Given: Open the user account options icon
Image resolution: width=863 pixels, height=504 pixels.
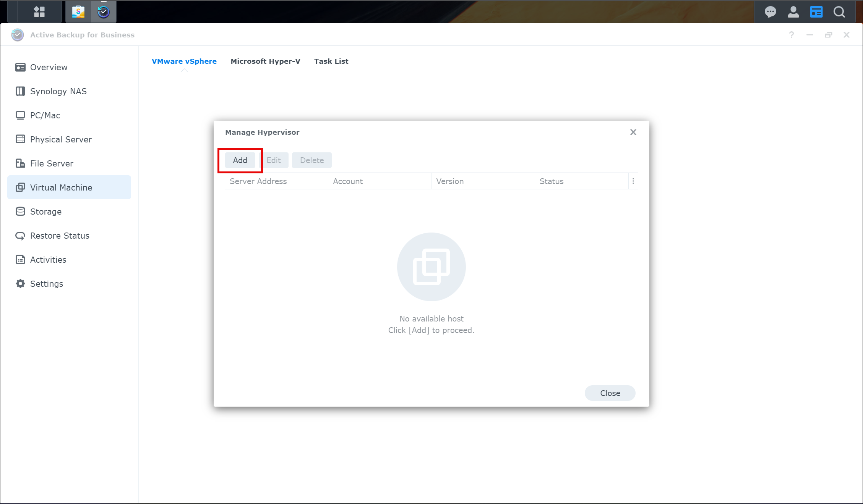Looking at the screenshot, I should tap(793, 12).
